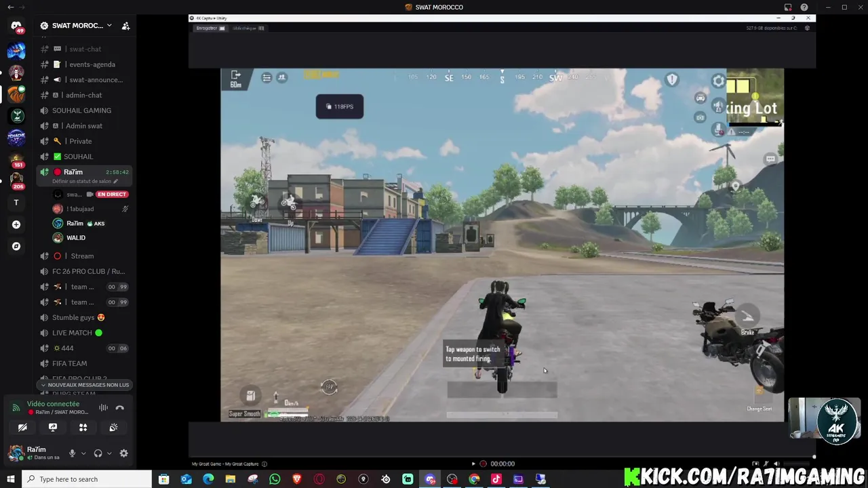This screenshot has width=868, height=488.
Task: Open the activities launcher icon
Action: [x=83, y=428]
